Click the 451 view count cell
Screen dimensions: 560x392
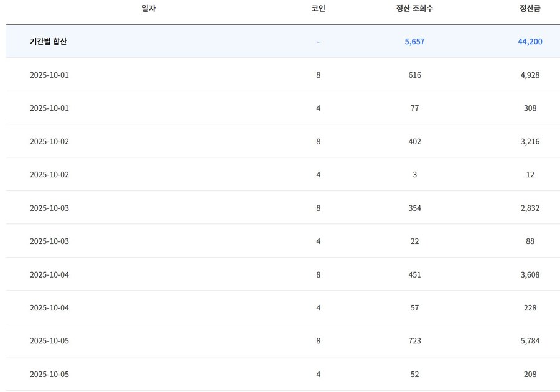click(x=414, y=275)
